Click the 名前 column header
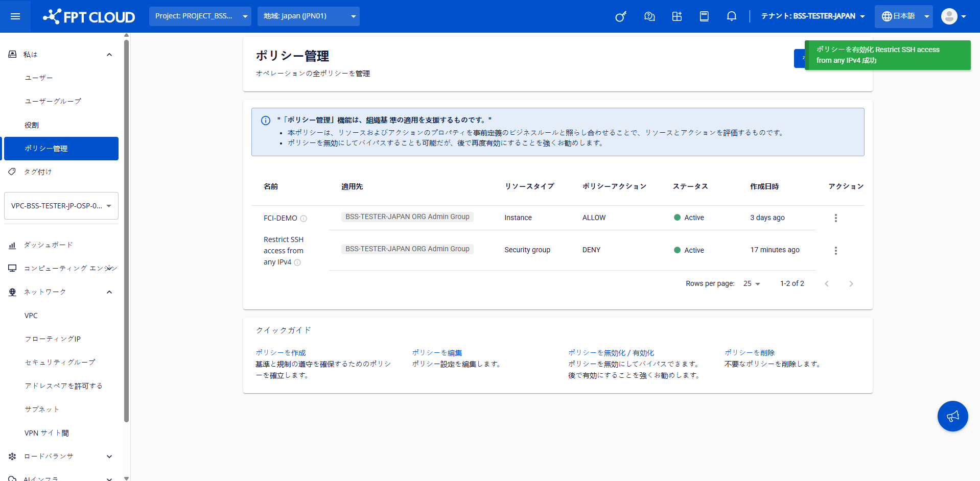 click(271, 187)
